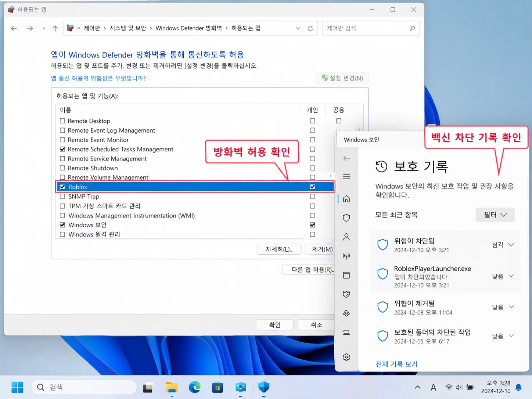Open App & browser control icon

click(x=346, y=275)
